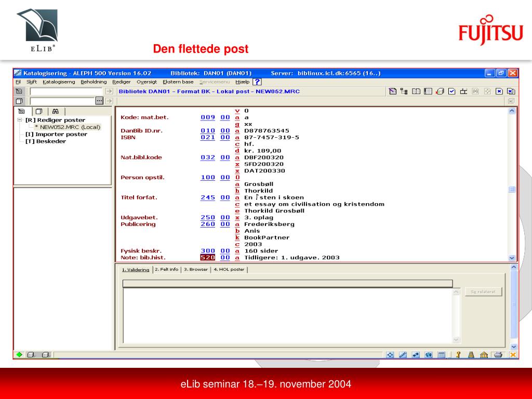The image size is (532, 399).
Task: Click the close all records double-X icon
Action: [x=511, y=91]
